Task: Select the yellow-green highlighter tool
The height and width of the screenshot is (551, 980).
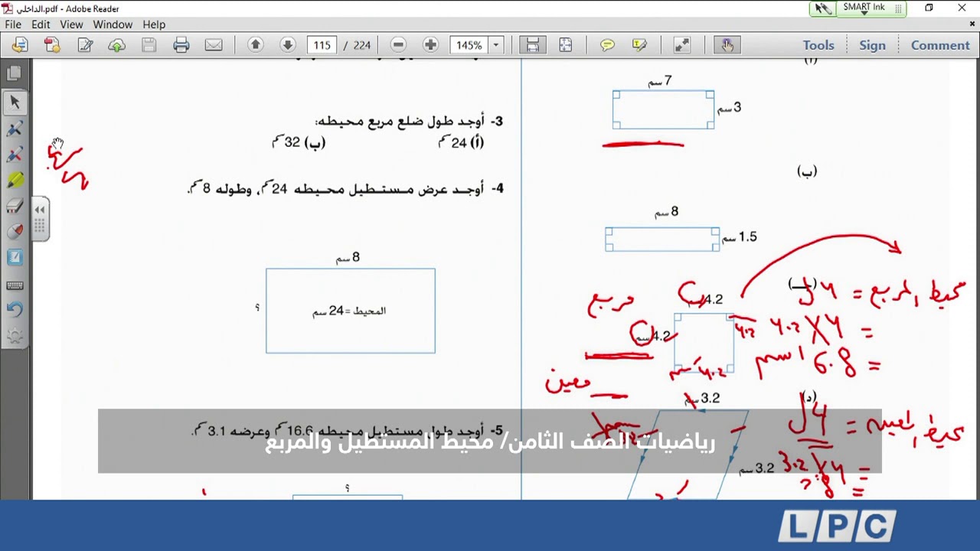Action: point(15,181)
